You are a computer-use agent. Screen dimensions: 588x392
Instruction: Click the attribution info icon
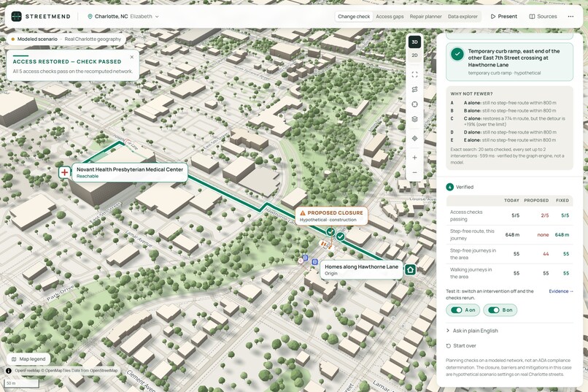pos(9,371)
